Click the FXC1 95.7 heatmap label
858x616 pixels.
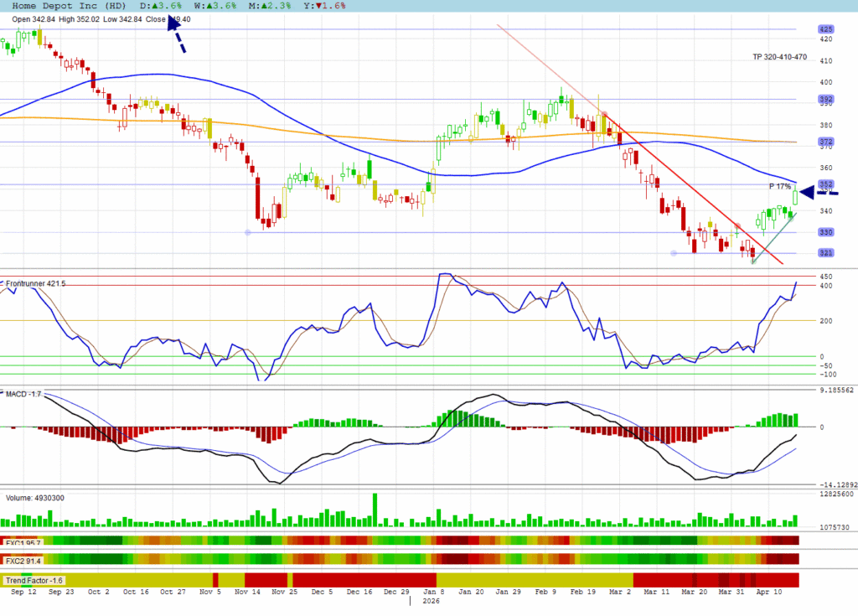point(23,543)
